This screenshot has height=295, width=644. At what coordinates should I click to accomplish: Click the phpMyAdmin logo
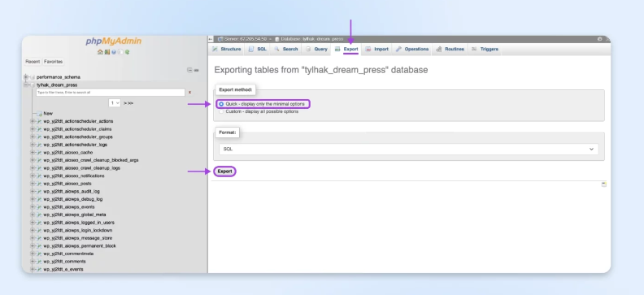113,41
